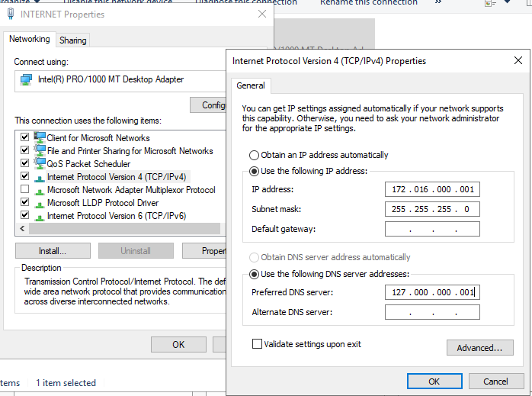Screen dimensions: 532x396
Task: Click the Subnet mask field
Action: point(432,209)
